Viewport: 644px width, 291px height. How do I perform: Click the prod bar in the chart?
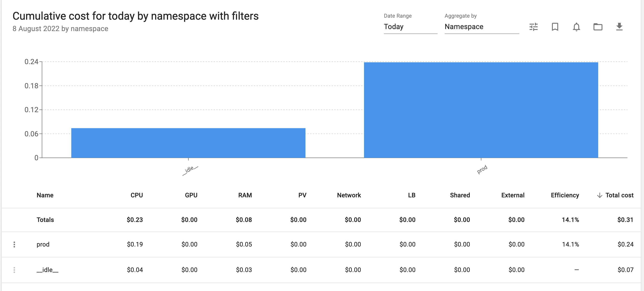[x=481, y=110]
